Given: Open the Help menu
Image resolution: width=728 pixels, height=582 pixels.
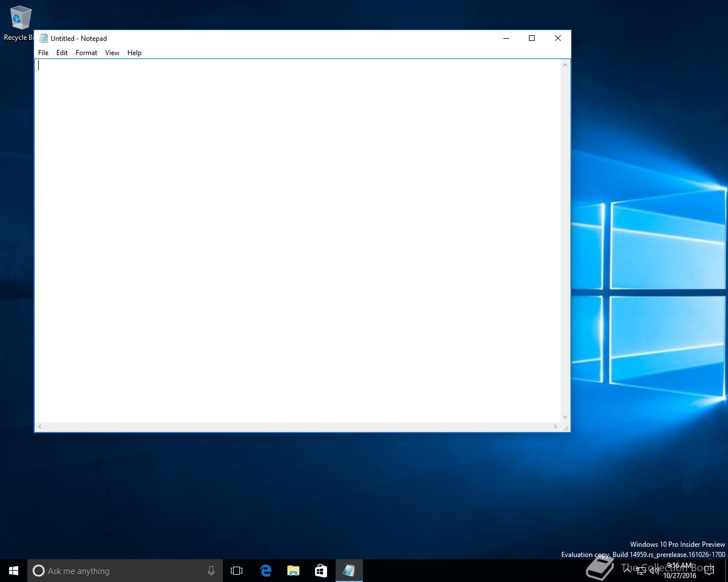Looking at the screenshot, I should (134, 53).
